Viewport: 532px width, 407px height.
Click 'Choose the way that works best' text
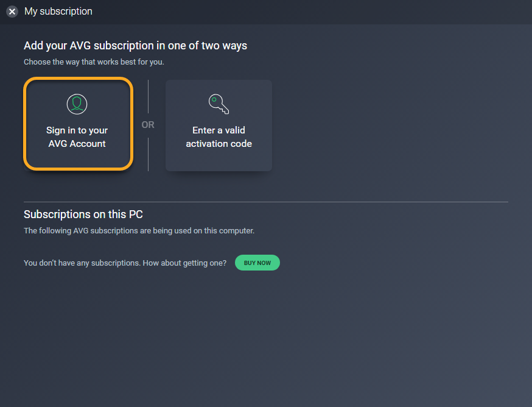(x=94, y=62)
